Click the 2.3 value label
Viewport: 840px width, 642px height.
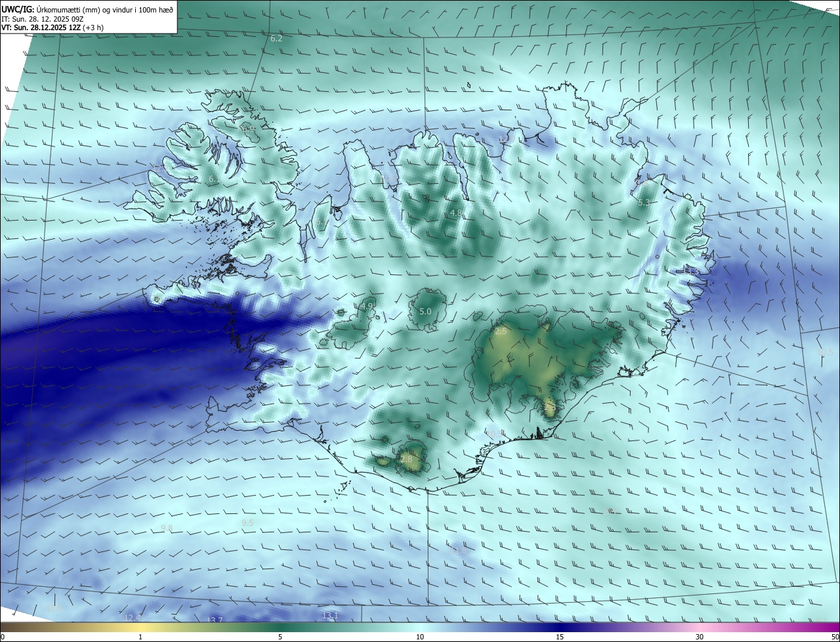pos(550,408)
